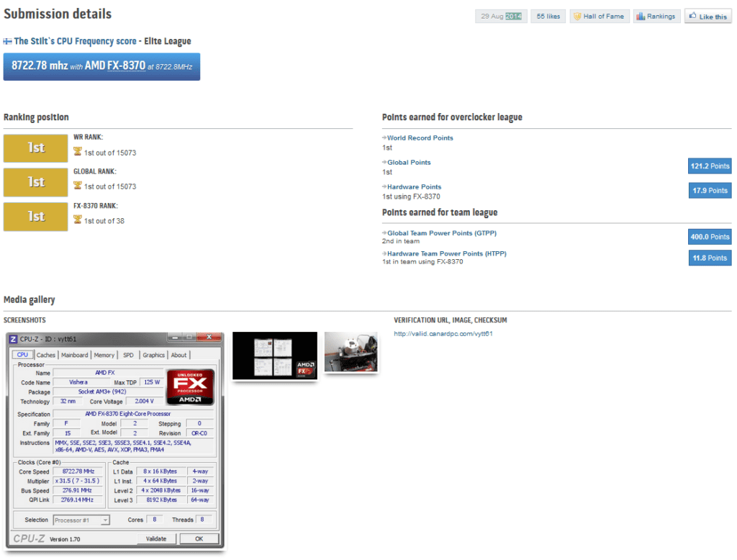Click the Like this button

pos(708,17)
